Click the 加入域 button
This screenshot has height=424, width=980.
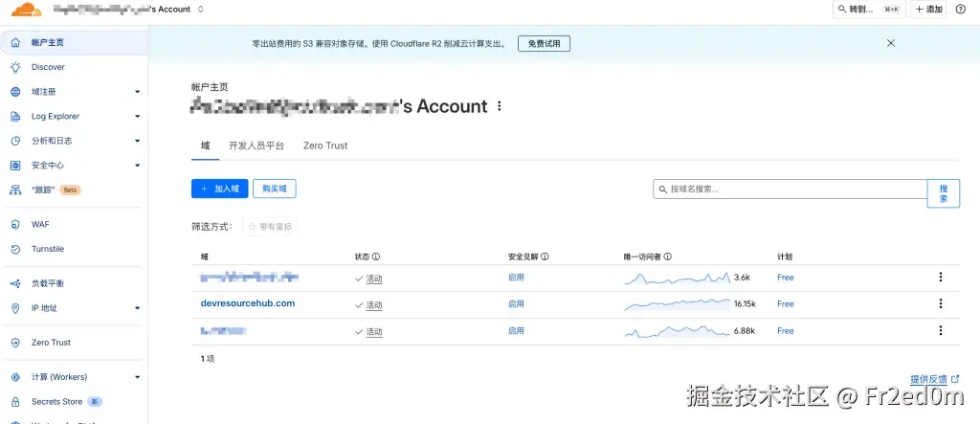(x=220, y=189)
